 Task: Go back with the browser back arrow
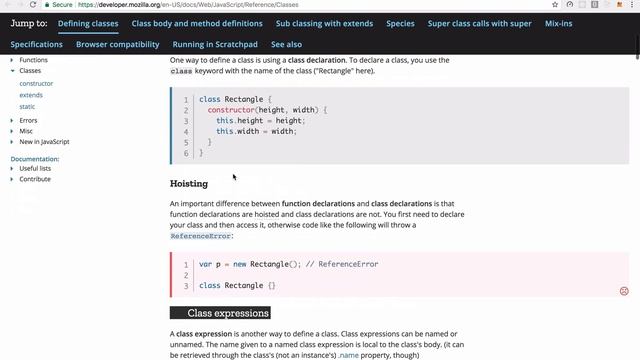(x=7, y=4)
